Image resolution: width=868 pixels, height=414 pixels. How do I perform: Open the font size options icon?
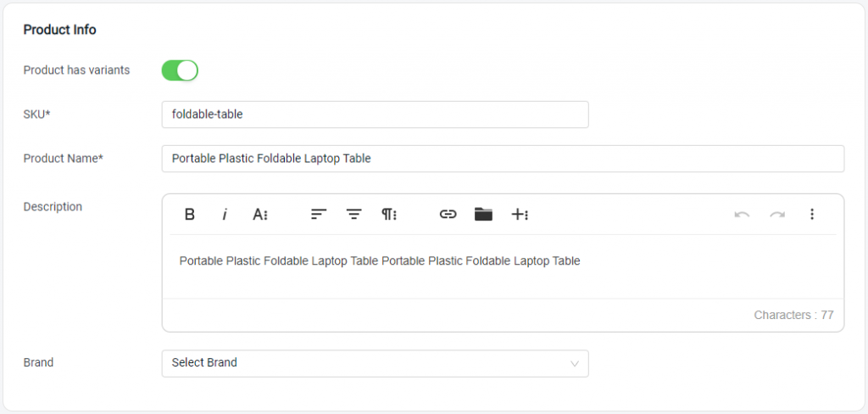(x=260, y=215)
